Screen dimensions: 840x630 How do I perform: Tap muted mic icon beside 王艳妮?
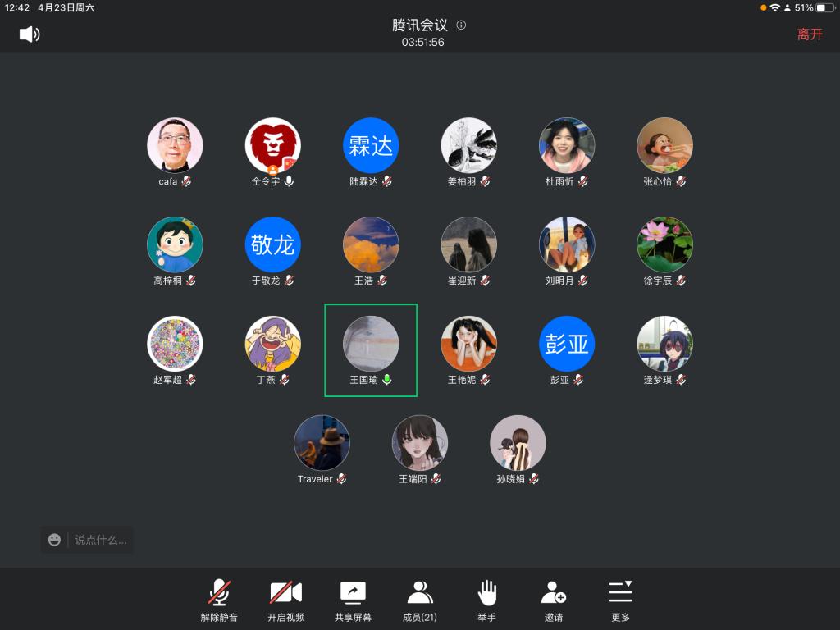(x=485, y=379)
